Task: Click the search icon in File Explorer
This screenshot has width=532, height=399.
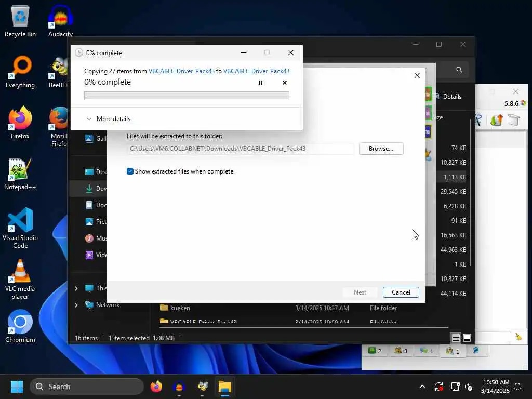Action: pyautogui.click(x=459, y=70)
